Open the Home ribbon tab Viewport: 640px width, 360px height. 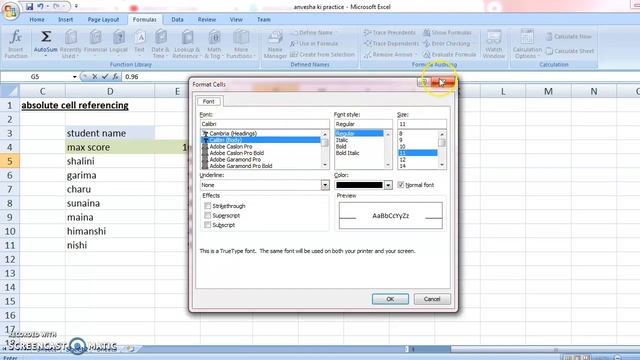[37, 19]
